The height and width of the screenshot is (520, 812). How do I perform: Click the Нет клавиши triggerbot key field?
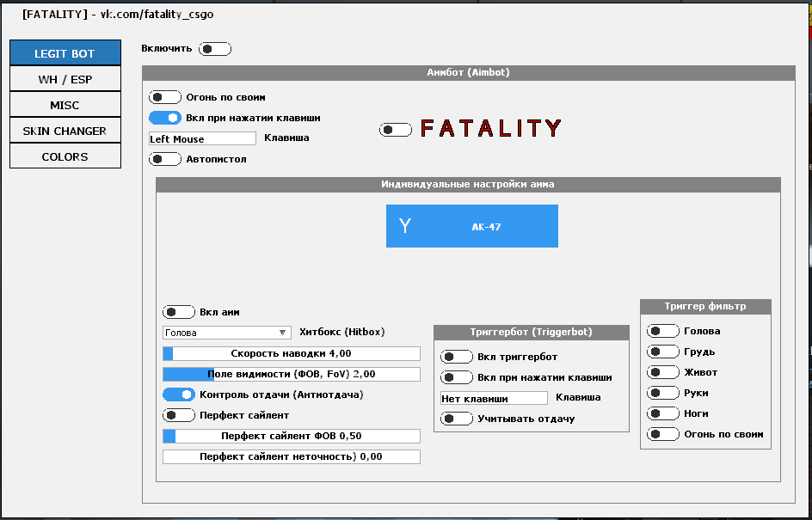pyautogui.click(x=493, y=398)
